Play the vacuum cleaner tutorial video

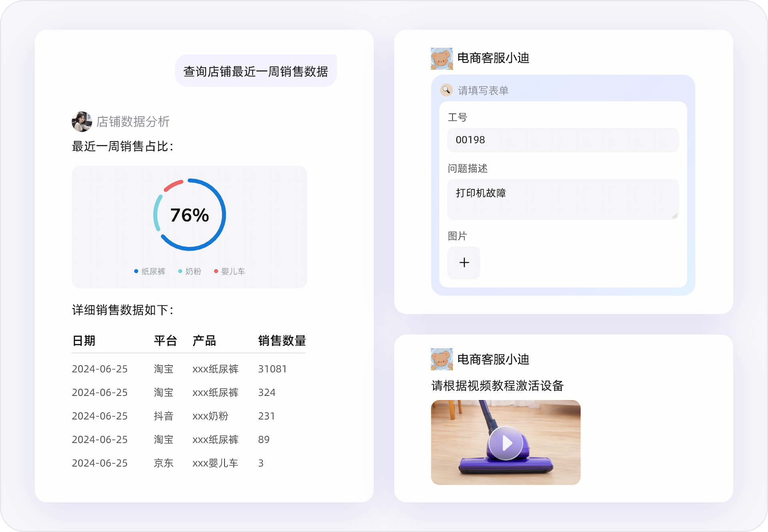pyautogui.click(x=506, y=443)
